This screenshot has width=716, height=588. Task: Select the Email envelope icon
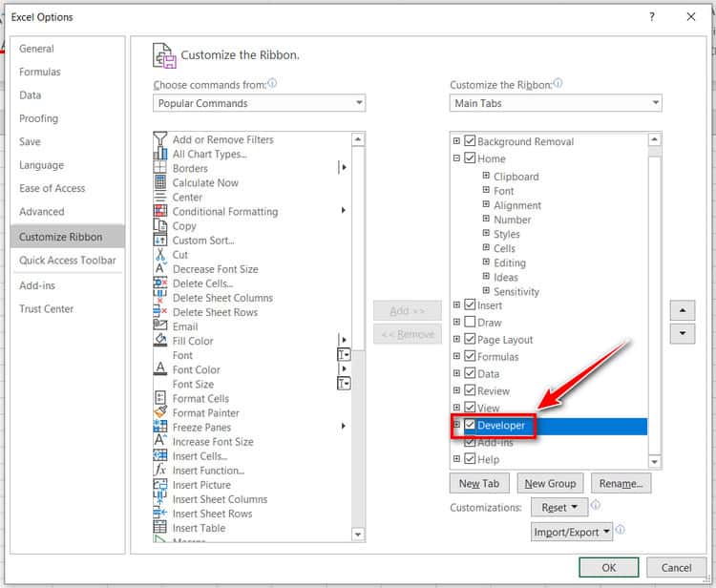click(160, 326)
